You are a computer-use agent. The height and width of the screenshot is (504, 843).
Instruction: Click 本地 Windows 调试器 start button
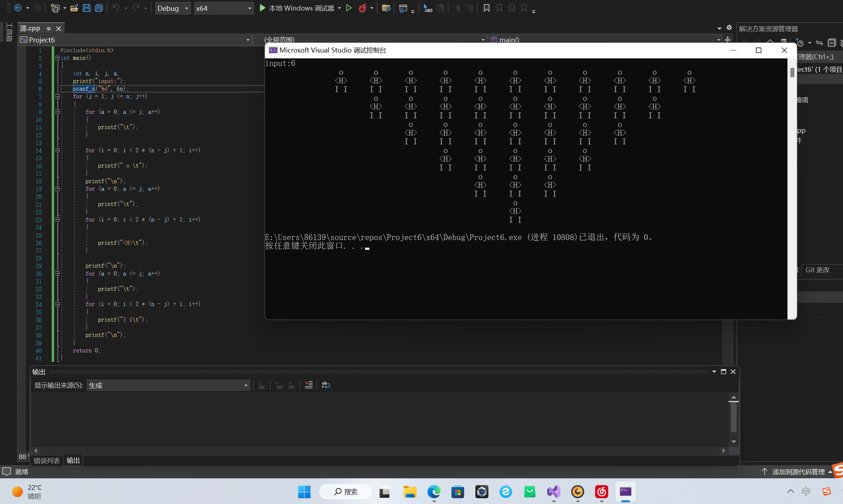click(297, 8)
